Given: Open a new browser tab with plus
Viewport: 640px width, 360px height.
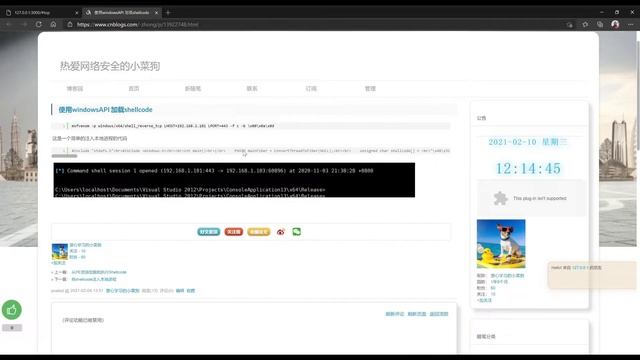Looking at the screenshot, I should click(x=168, y=13).
